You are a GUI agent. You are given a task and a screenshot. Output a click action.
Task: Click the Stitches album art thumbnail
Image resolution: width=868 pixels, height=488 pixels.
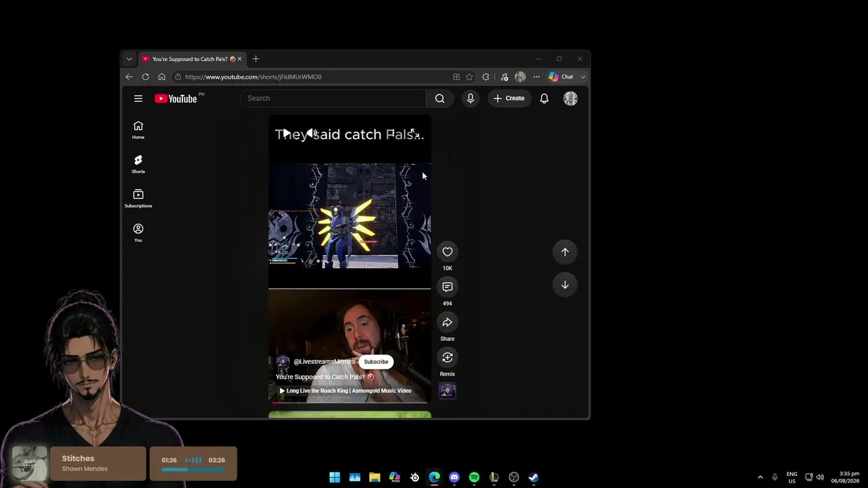pos(29,463)
